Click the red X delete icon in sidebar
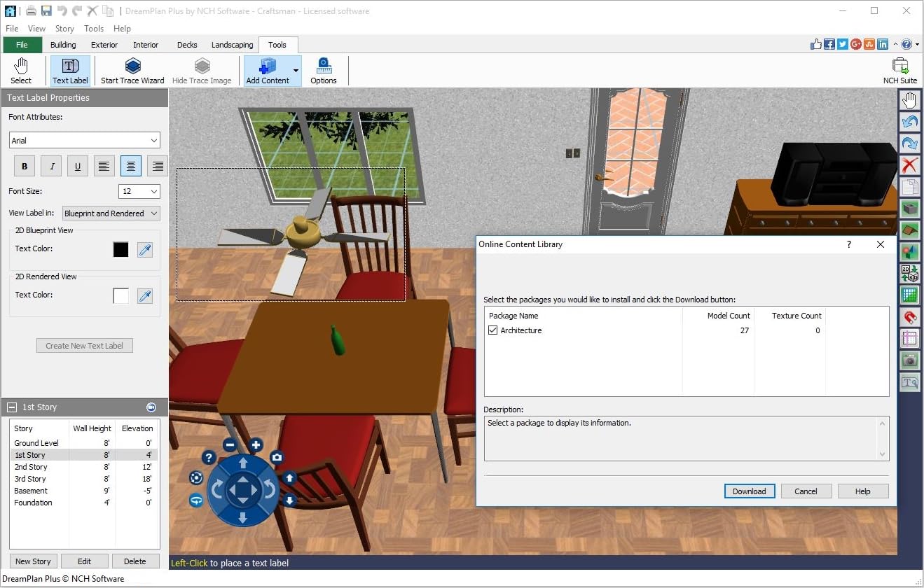Viewport: 924px width, 588px height. (909, 165)
